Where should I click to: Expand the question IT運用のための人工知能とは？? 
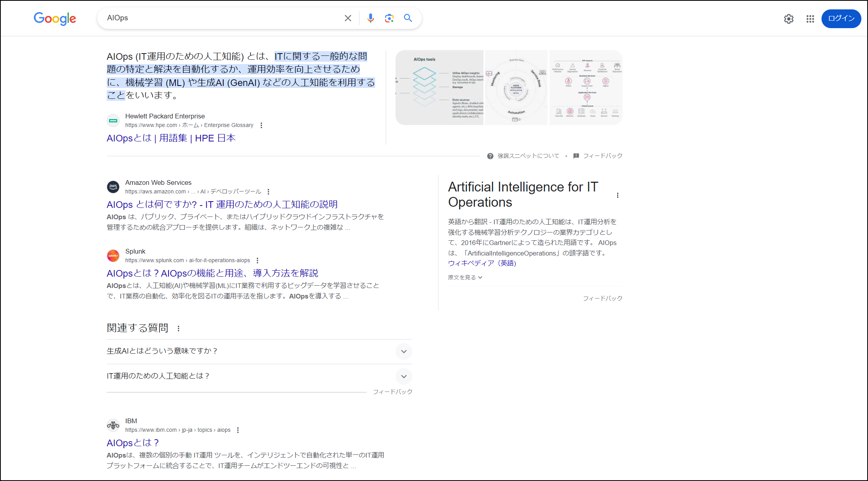[404, 376]
